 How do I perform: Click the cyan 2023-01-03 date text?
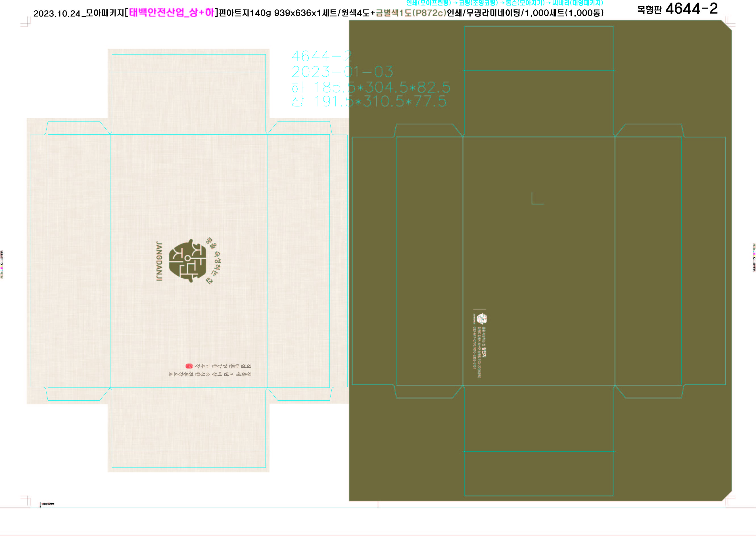tap(342, 72)
